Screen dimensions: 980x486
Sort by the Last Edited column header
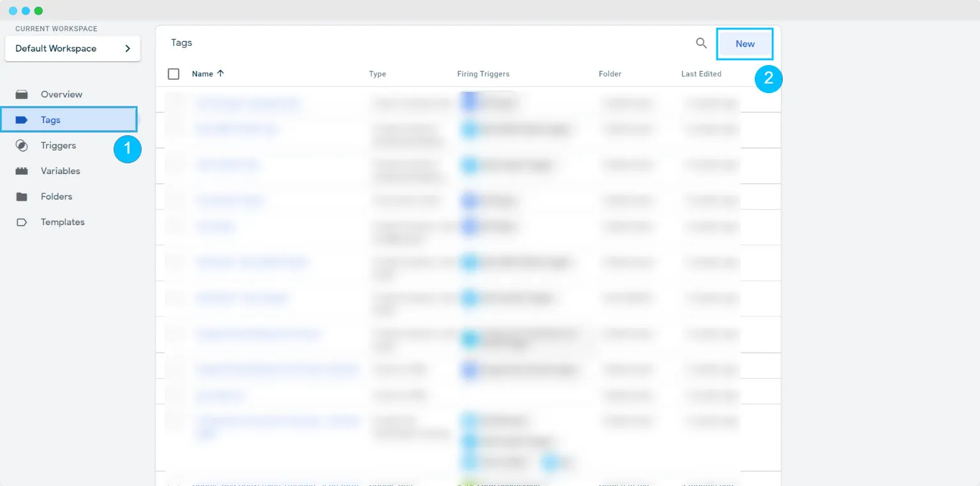click(701, 74)
